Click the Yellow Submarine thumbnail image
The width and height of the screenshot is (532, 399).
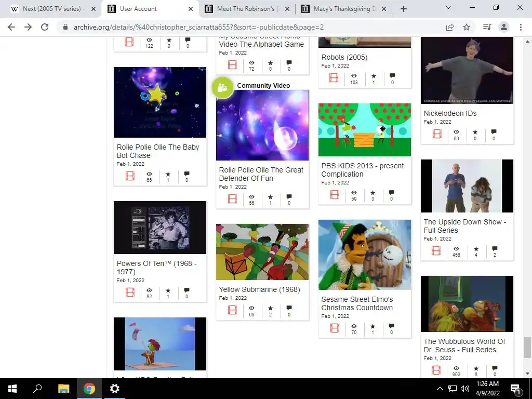[262, 252]
